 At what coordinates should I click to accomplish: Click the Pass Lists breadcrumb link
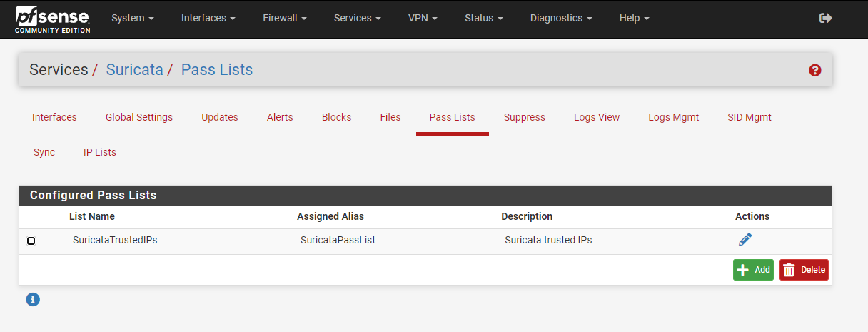click(x=217, y=70)
